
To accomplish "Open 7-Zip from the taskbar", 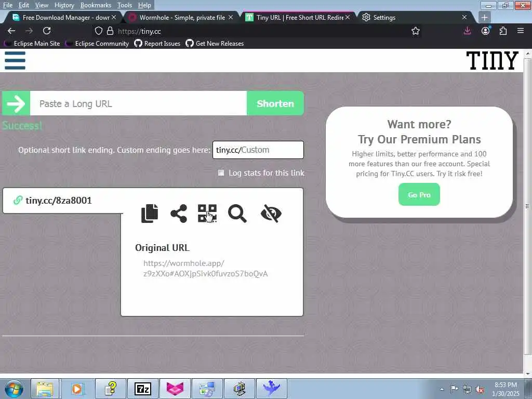I will click(x=143, y=389).
